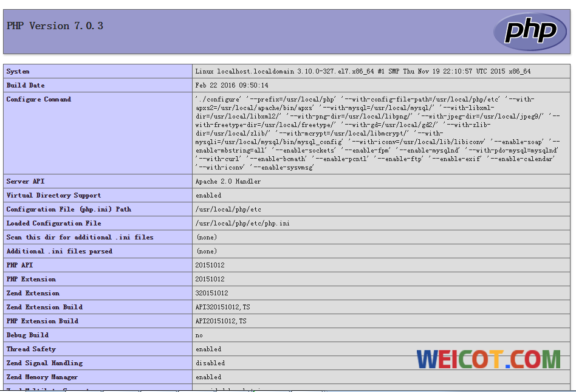Click the Linux localhost.localdomain system value

tap(363, 71)
